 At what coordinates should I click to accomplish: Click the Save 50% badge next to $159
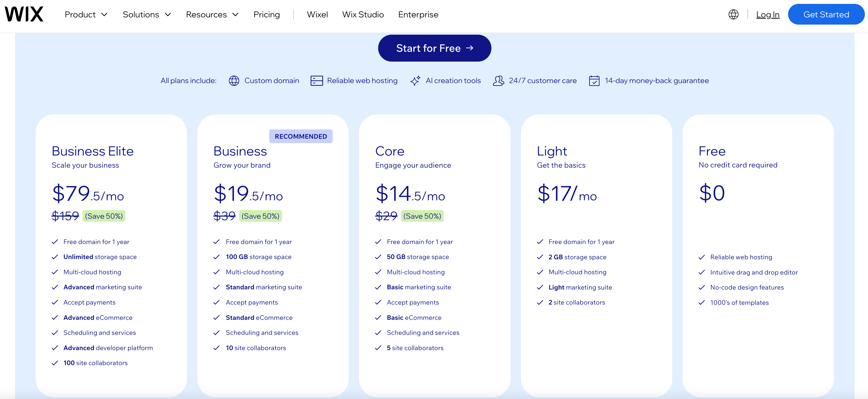coord(104,216)
